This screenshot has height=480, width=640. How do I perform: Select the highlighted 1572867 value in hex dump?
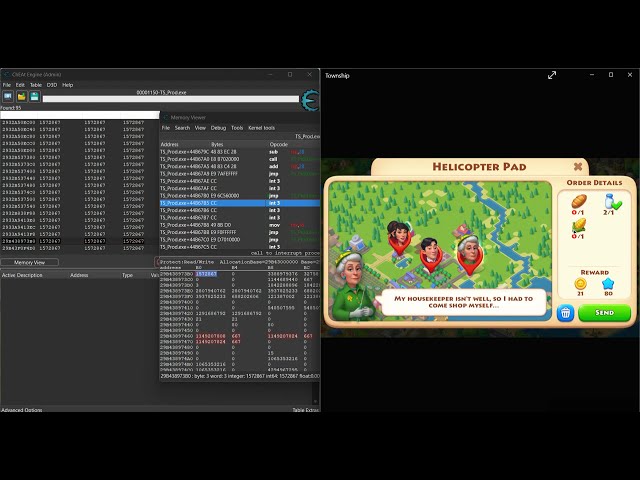pos(206,274)
